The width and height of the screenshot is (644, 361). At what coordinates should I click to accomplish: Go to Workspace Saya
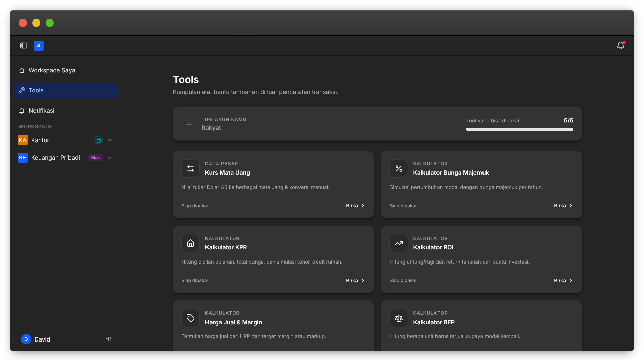pyautogui.click(x=65, y=70)
